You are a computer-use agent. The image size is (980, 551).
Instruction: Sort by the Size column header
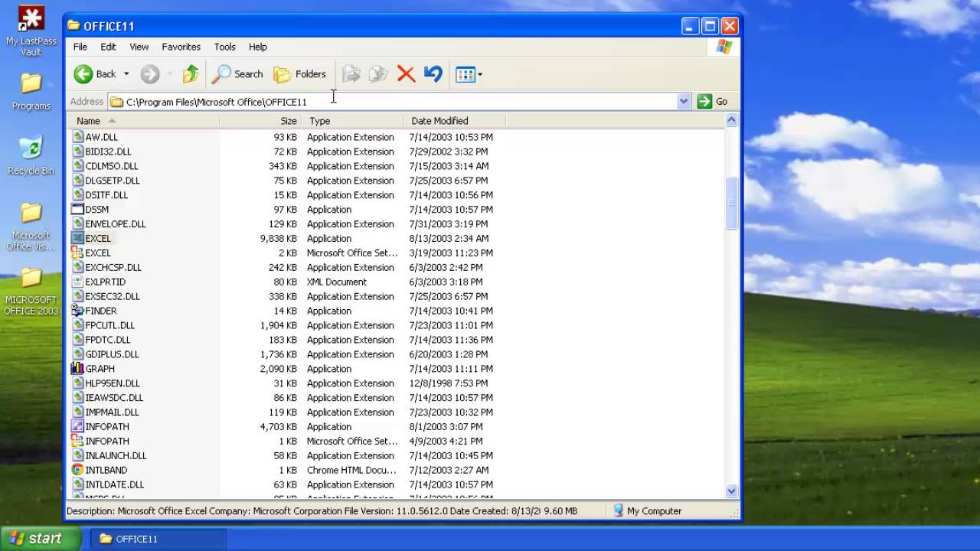[261, 121]
